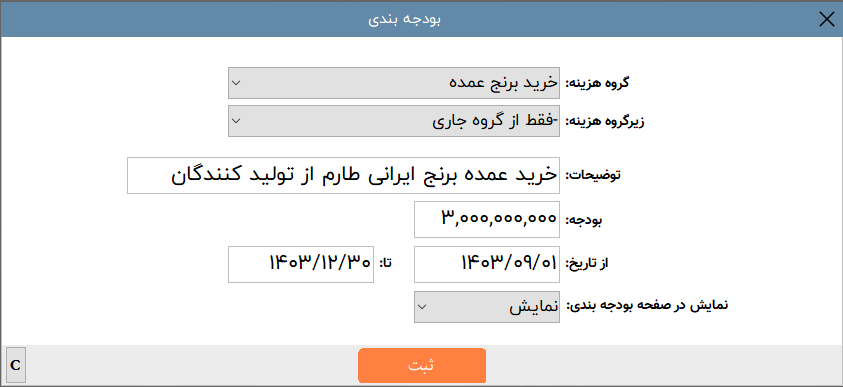Click into the بودجه amount field
Screen dimensions: 843x387
coord(487,219)
